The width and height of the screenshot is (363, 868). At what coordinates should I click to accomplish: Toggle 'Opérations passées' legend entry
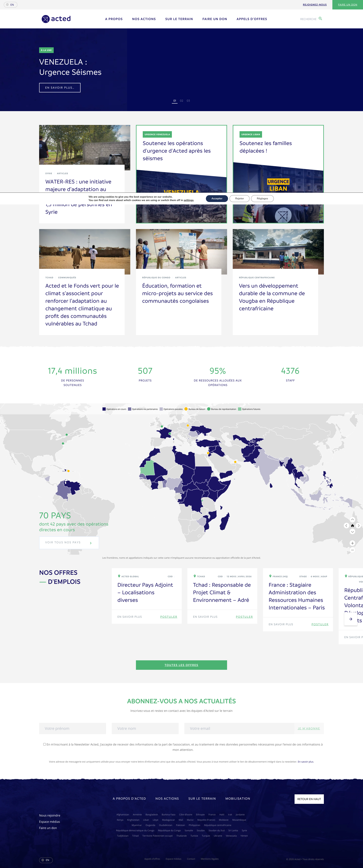171,409
